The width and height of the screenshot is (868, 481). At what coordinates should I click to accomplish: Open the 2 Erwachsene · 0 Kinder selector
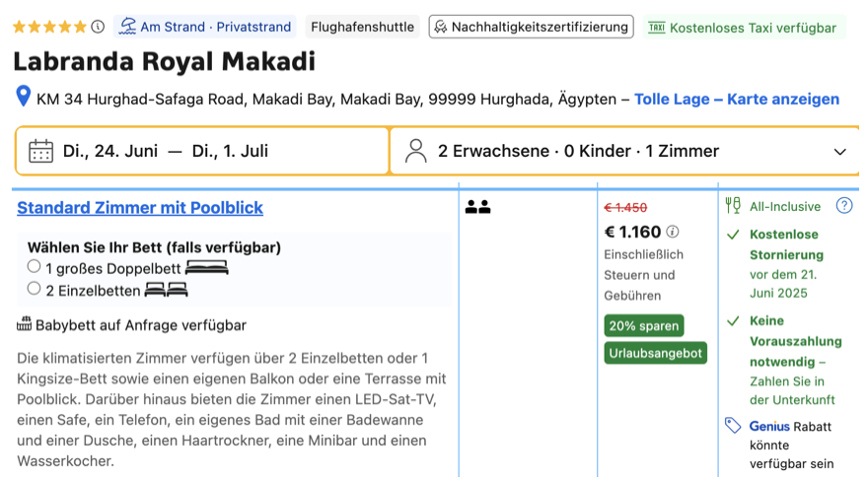(x=625, y=151)
